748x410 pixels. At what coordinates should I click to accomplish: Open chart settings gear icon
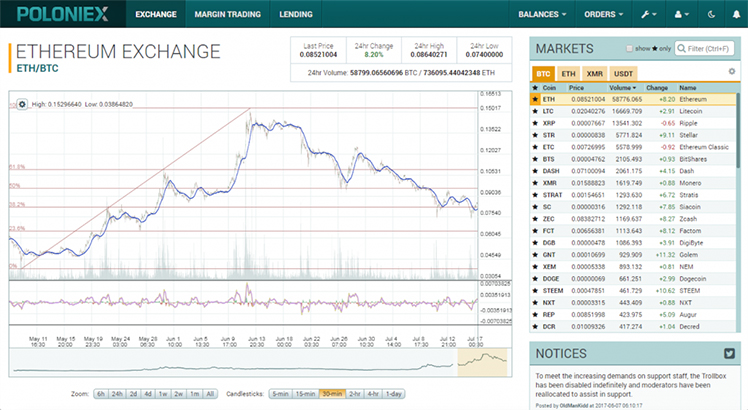tap(22, 104)
